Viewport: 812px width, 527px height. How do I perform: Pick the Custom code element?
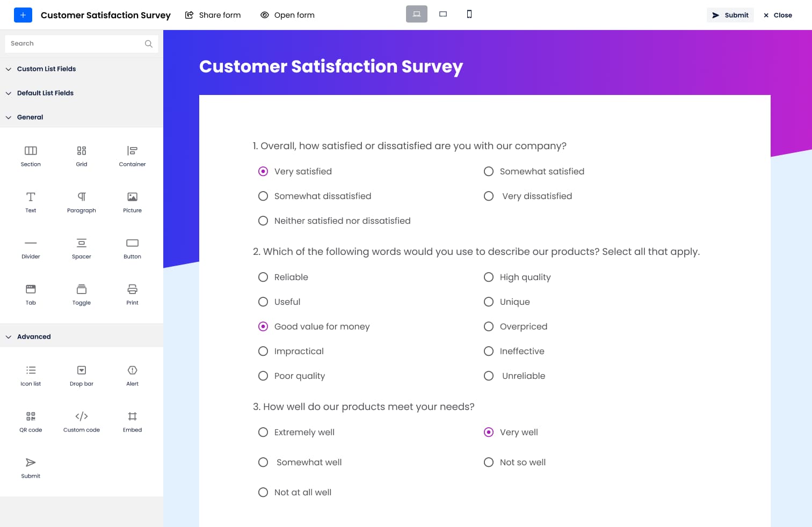(x=82, y=416)
